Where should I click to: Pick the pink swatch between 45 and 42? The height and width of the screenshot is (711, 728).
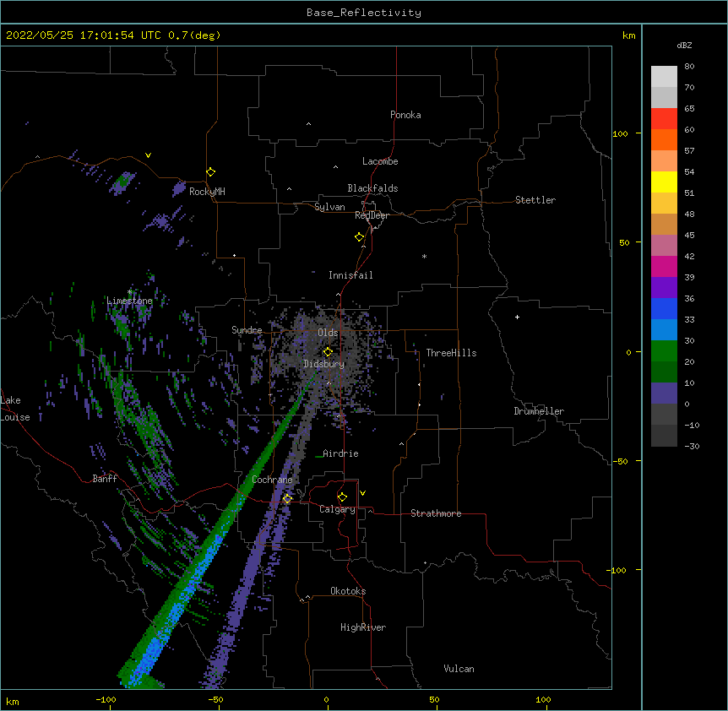(x=664, y=246)
